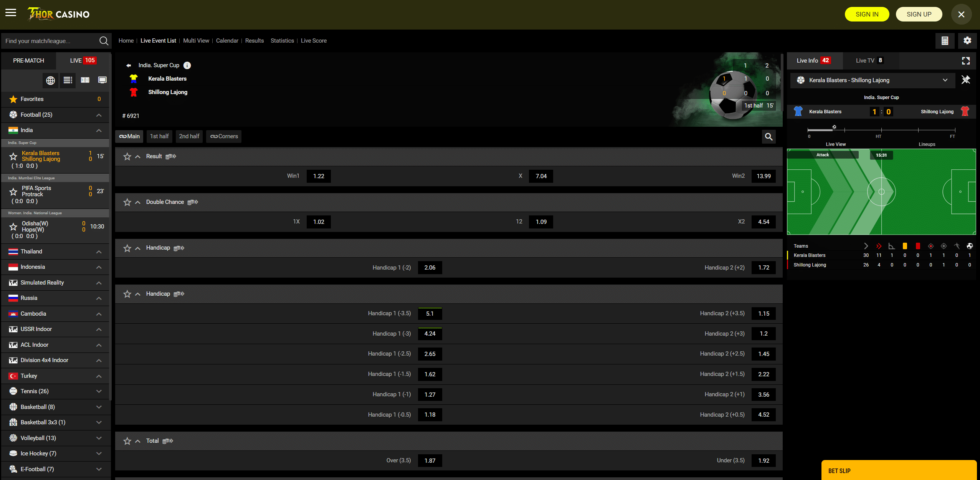Click Win1 odds 1.22
The width and height of the screenshot is (980, 480).
(x=318, y=176)
